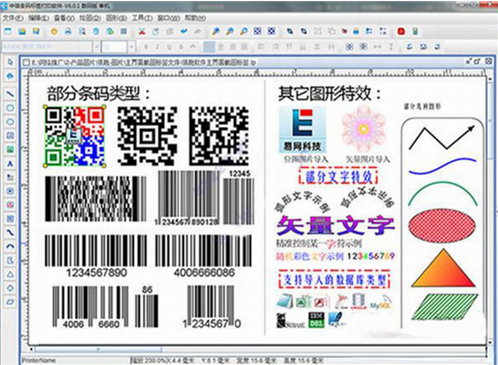Open print preview magnifier icon

click(82, 31)
